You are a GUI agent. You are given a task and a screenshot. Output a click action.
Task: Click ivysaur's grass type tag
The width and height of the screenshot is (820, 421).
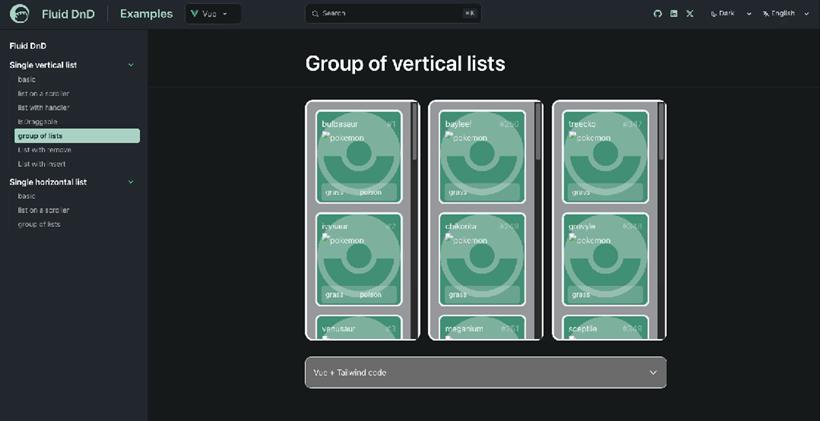click(335, 295)
